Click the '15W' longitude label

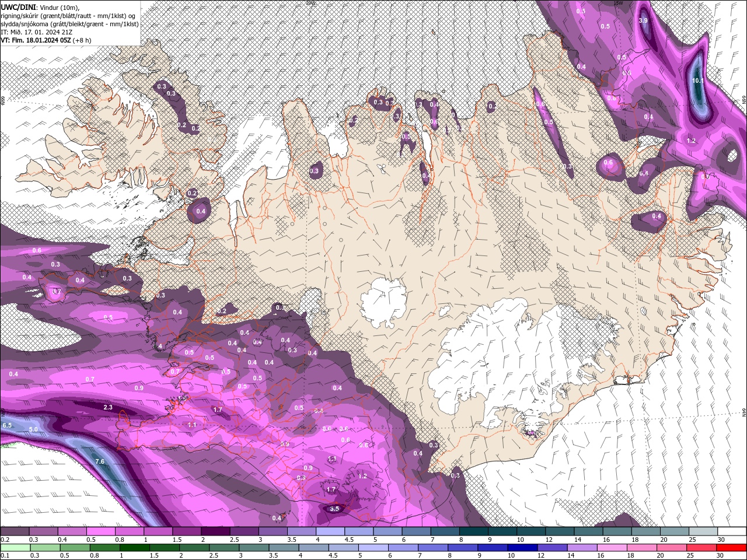coord(619,2)
